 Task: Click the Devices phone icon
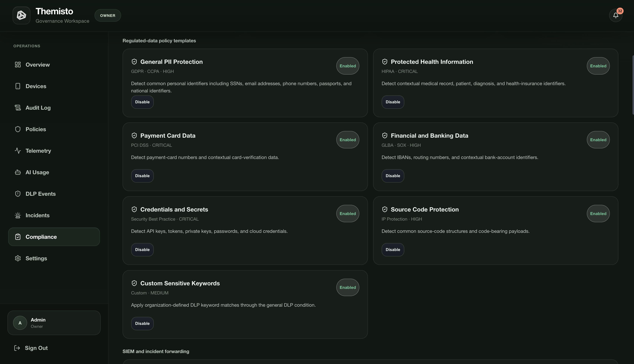pyautogui.click(x=18, y=86)
